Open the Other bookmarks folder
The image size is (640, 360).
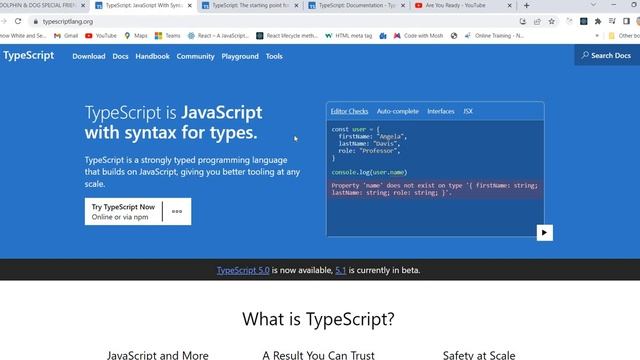624,36
